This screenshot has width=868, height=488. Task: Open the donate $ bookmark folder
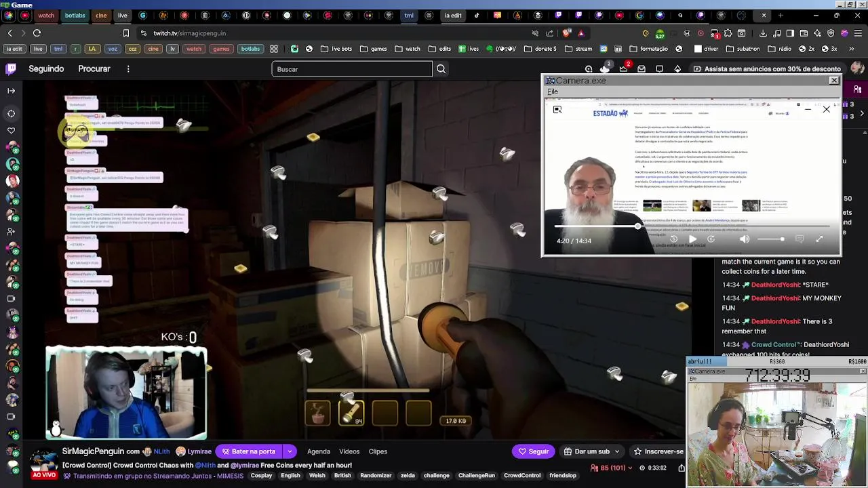(x=540, y=49)
